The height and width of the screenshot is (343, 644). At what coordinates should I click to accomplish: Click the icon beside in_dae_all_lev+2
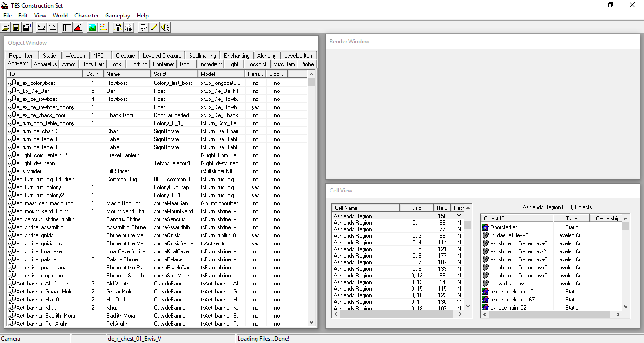pos(486,235)
